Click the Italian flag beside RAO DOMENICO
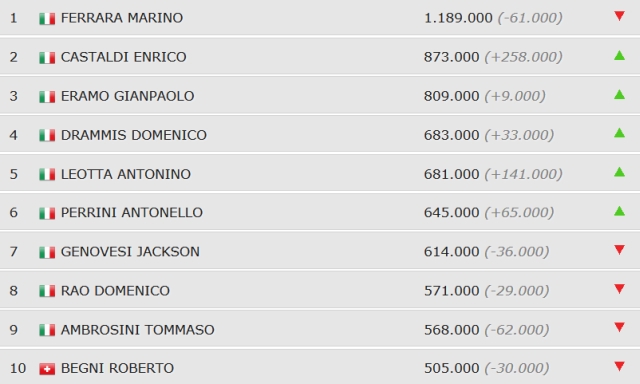 click(x=47, y=291)
